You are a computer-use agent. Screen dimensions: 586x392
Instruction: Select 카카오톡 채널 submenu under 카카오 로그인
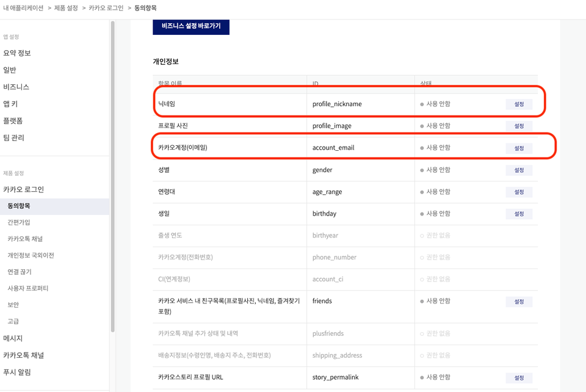(x=25, y=239)
